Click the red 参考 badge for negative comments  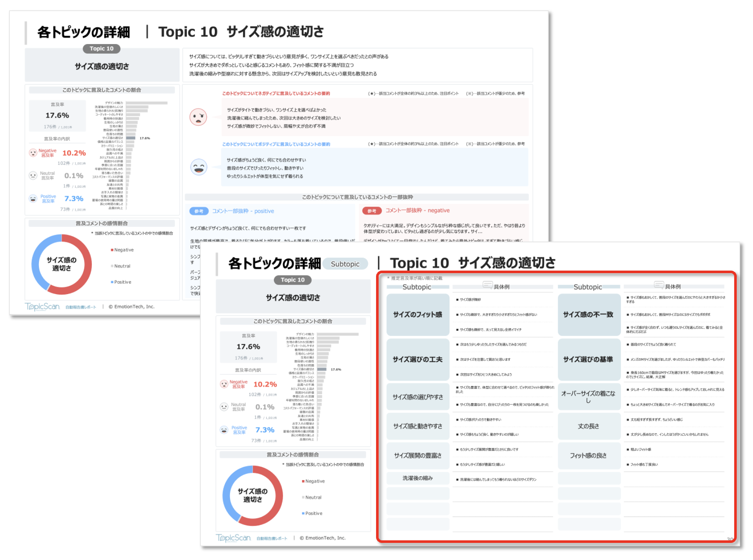(x=372, y=211)
